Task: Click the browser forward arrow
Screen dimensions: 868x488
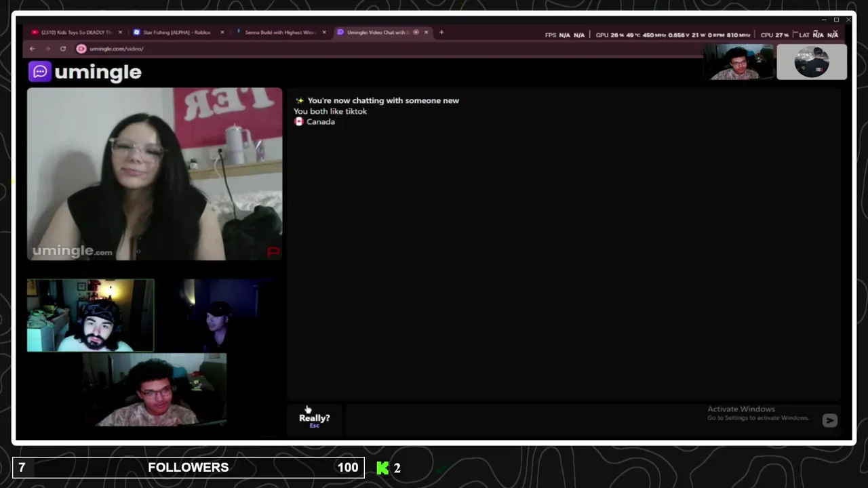Action: [47, 49]
